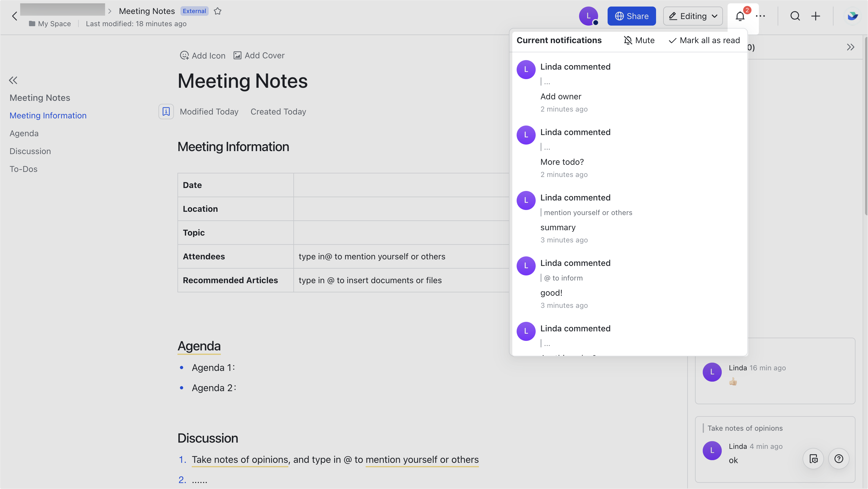Open the more options ellipsis menu
This screenshot has width=868, height=489.
tap(760, 16)
